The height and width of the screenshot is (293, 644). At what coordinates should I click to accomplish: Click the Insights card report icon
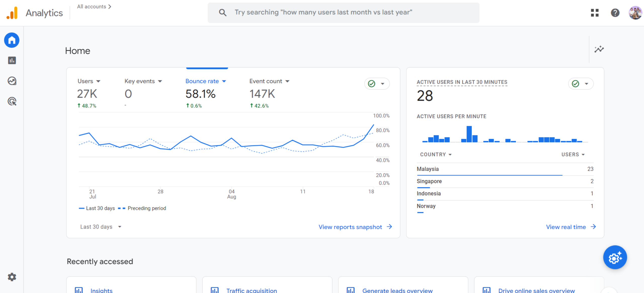click(79, 290)
